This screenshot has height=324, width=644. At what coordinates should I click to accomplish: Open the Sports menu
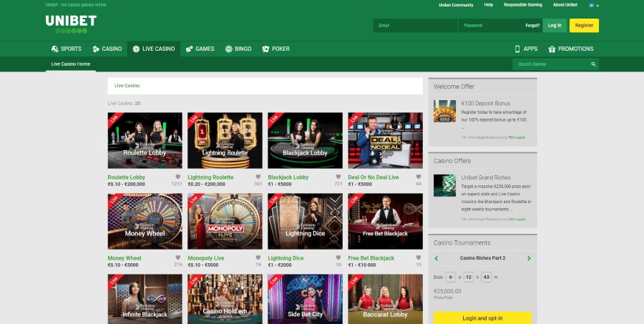(67, 49)
